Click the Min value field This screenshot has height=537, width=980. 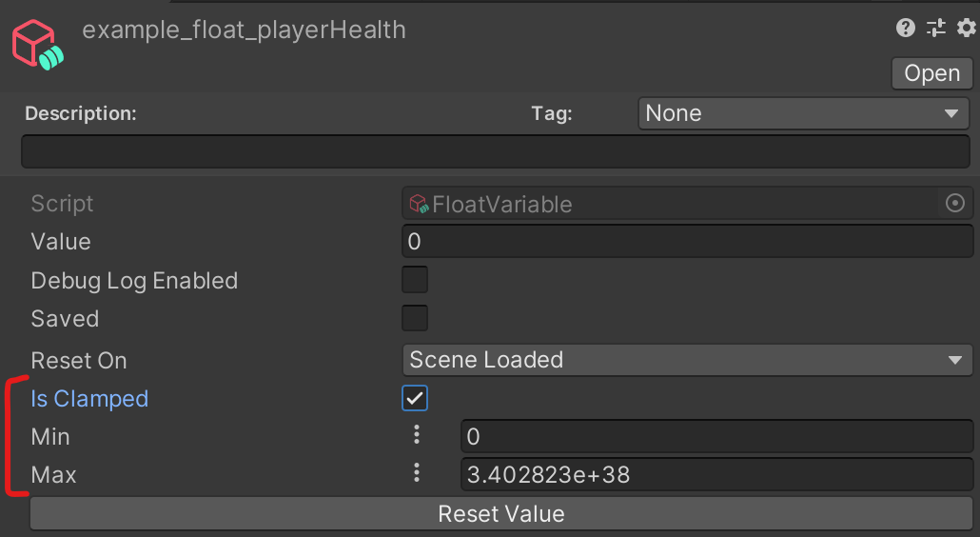pos(715,436)
